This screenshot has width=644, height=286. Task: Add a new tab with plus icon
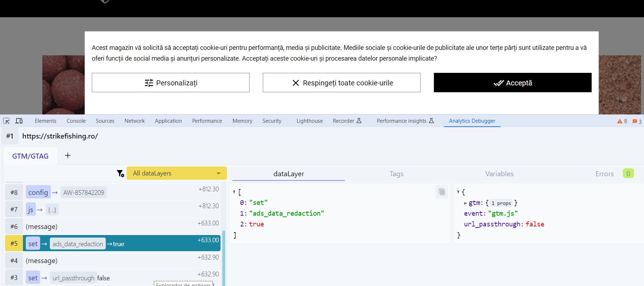[x=68, y=155]
